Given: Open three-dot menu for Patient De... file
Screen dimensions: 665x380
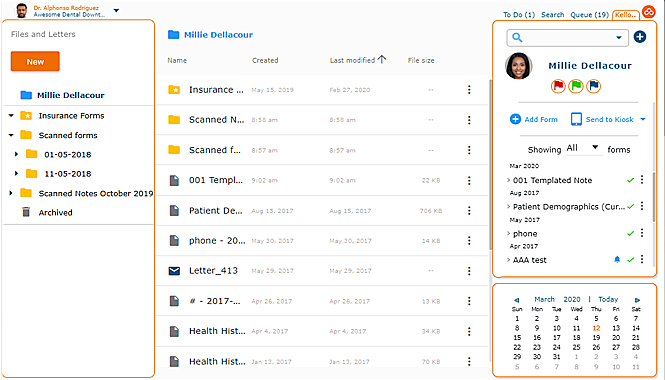Looking at the screenshot, I should pyautogui.click(x=469, y=210).
